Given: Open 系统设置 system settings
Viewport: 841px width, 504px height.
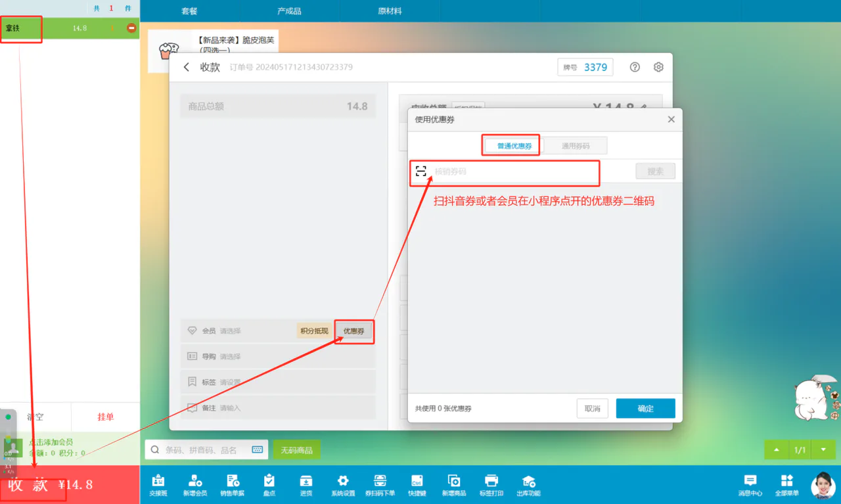Looking at the screenshot, I should tap(343, 485).
